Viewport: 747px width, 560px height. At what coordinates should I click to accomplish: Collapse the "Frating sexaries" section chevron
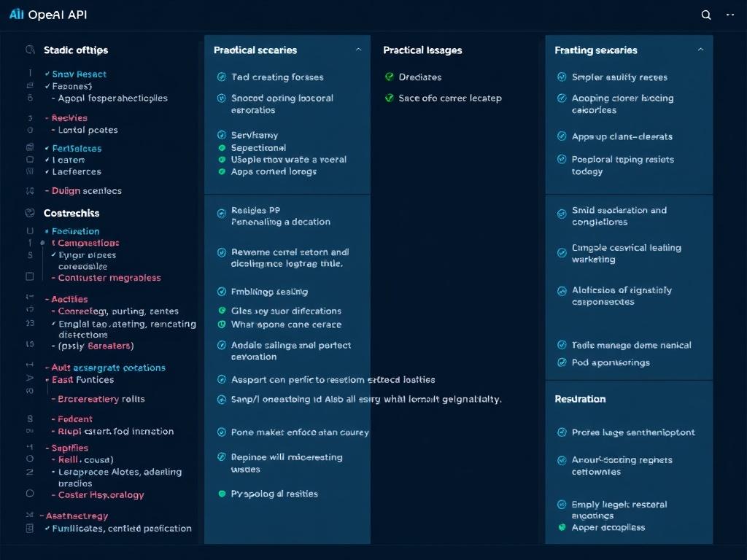pos(700,50)
